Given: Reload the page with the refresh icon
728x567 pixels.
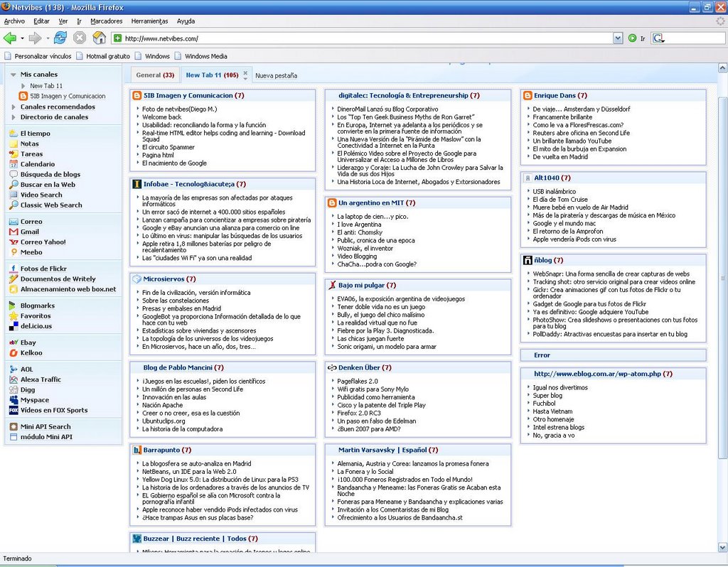Looking at the screenshot, I should 60,38.
